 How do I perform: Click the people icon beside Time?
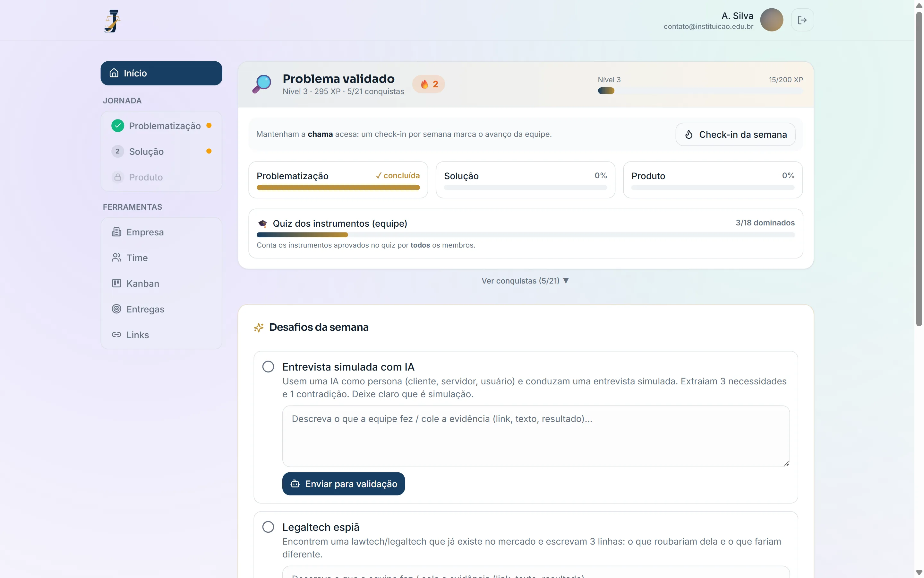click(116, 258)
